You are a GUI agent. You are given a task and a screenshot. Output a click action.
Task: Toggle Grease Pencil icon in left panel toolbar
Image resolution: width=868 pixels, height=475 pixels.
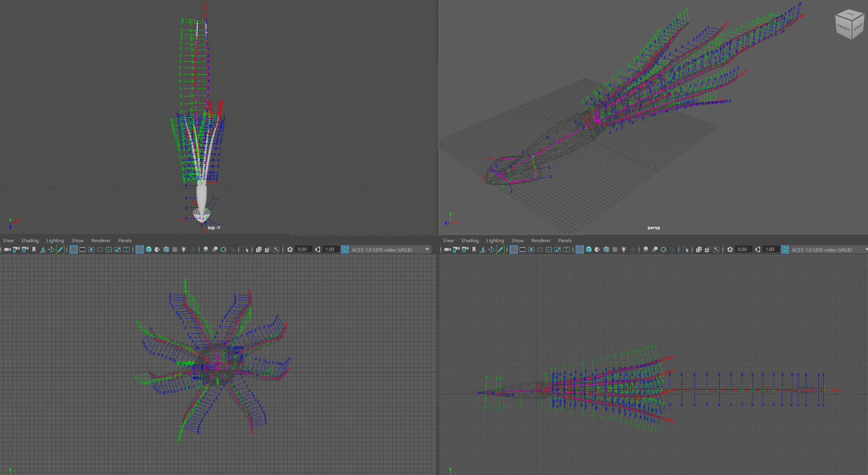pyautogui.click(x=60, y=249)
